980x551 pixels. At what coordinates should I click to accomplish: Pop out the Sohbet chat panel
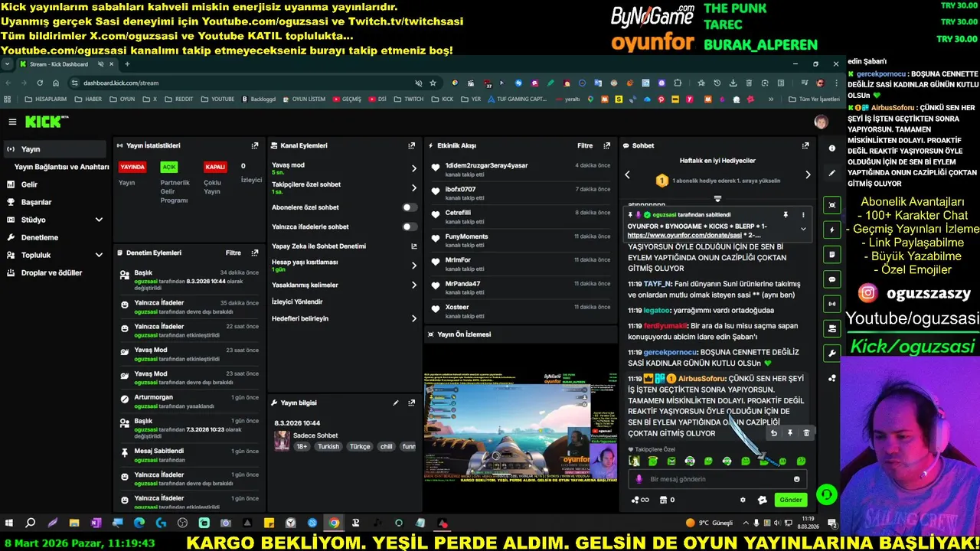(x=805, y=145)
